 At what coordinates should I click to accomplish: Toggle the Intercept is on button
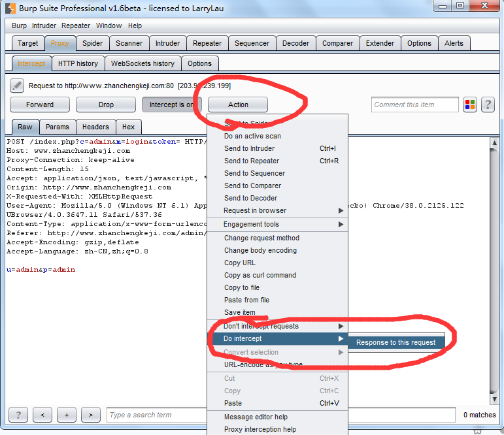pyautogui.click(x=172, y=105)
